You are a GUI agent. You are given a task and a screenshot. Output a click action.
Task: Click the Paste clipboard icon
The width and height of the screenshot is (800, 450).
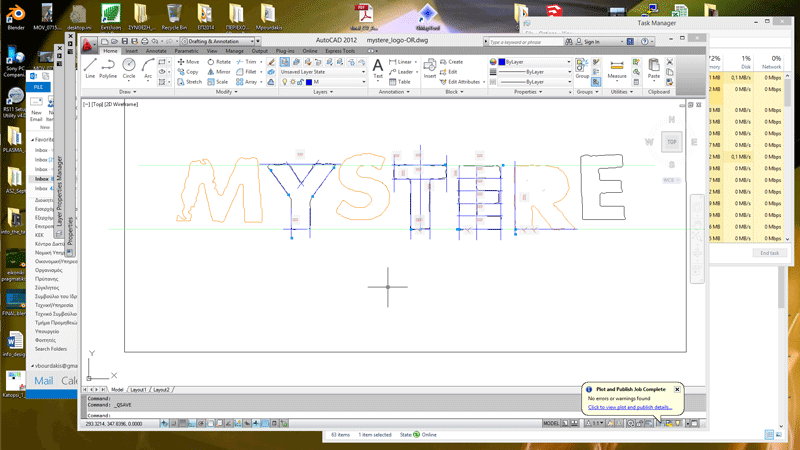pyautogui.click(x=654, y=67)
